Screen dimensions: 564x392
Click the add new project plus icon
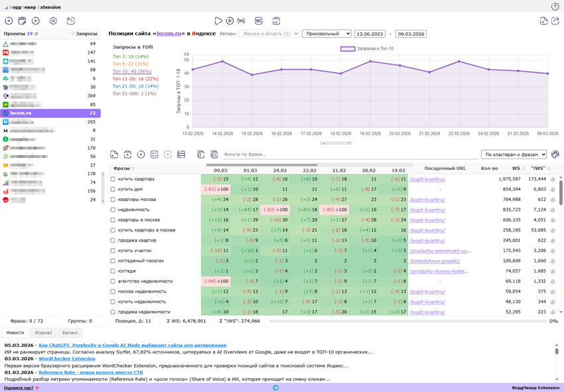click(x=9, y=21)
